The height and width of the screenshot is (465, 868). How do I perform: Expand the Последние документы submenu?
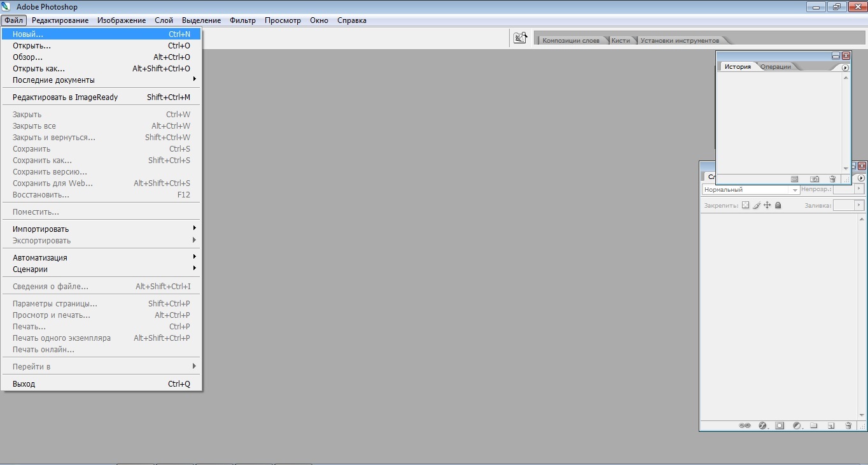pos(102,80)
